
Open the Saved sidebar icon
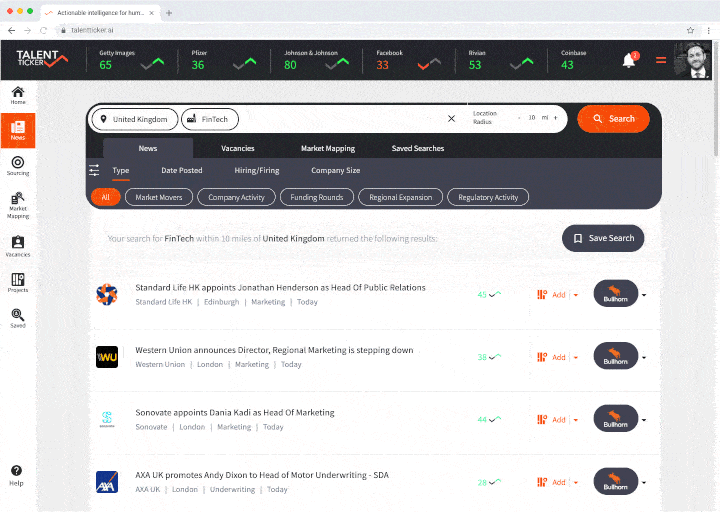pos(18,318)
